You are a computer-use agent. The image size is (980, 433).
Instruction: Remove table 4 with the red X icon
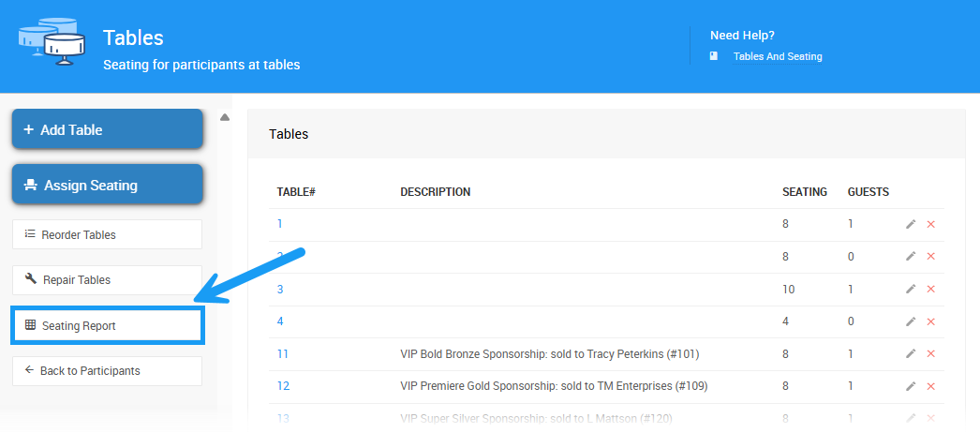(930, 321)
